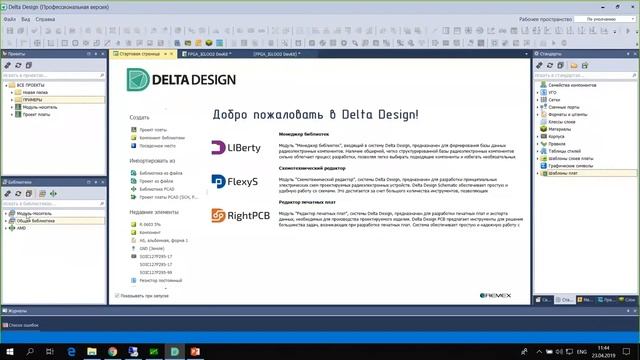Open recent item 'Резистор постоянный'
Viewport: 640px width, 360px height.
[x=161, y=280]
